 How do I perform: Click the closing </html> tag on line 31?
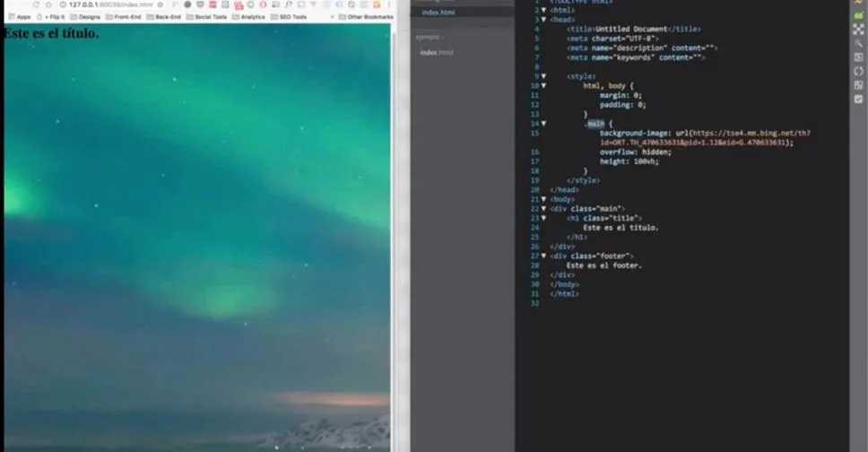pyautogui.click(x=565, y=293)
